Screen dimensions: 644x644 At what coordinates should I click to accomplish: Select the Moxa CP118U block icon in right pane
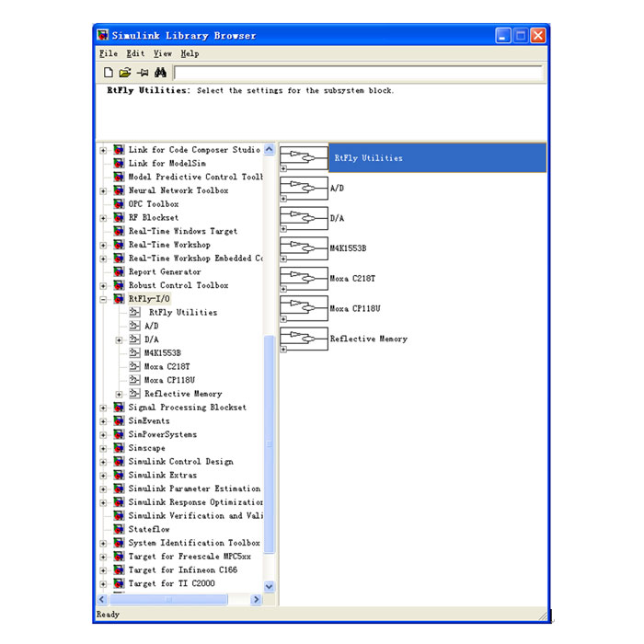pyautogui.click(x=304, y=308)
